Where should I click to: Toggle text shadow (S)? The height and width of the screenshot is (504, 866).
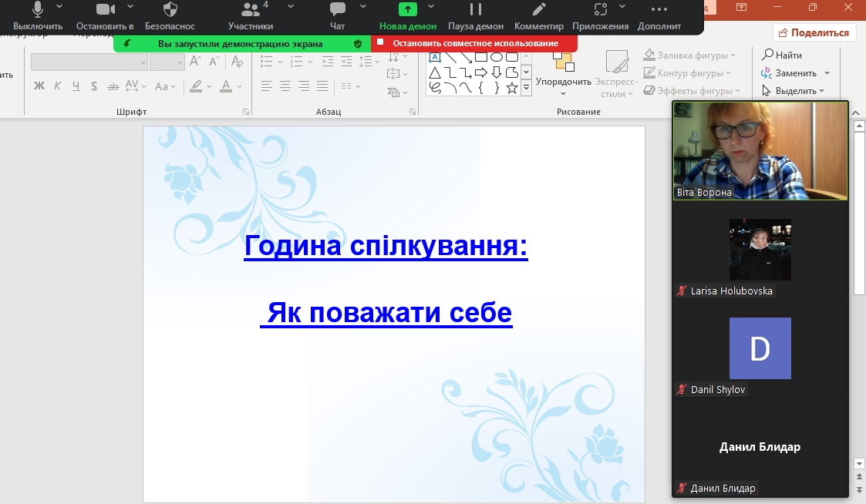94,86
